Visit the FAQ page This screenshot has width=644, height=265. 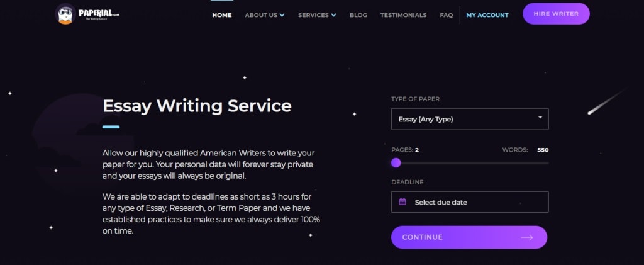pos(447,15)
